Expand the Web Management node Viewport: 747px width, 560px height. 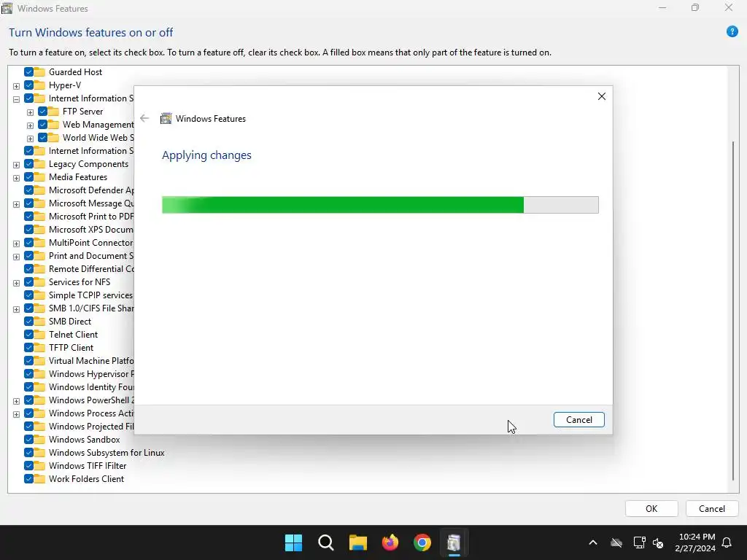click(x=30, y=125)
